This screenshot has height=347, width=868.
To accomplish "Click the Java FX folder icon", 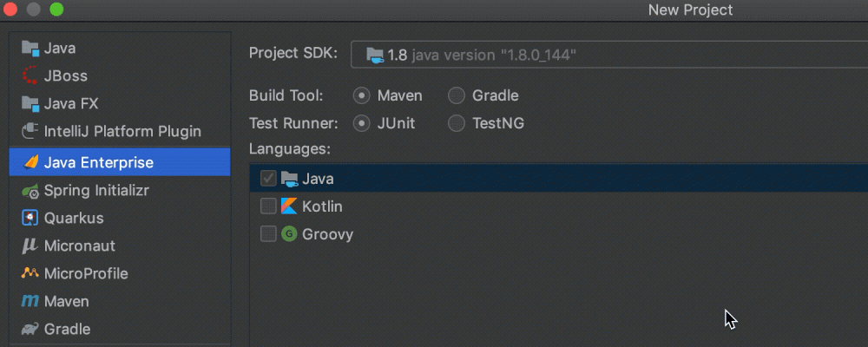I will pyautogui.click(x=30, y=103).
